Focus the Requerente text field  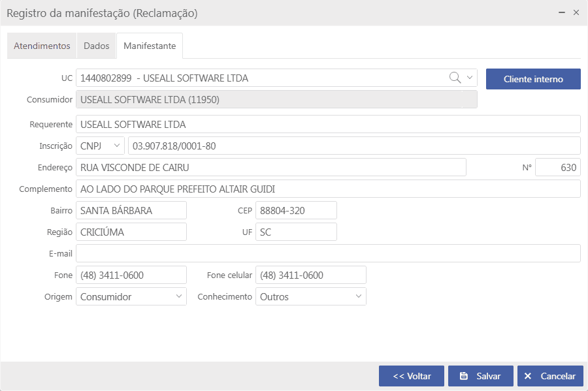coord(328,124)
